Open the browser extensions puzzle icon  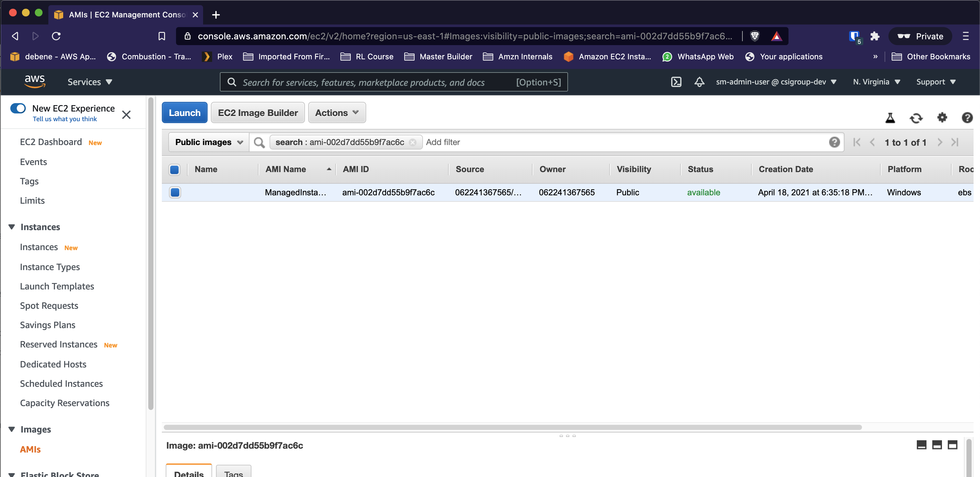pos(875,36)
